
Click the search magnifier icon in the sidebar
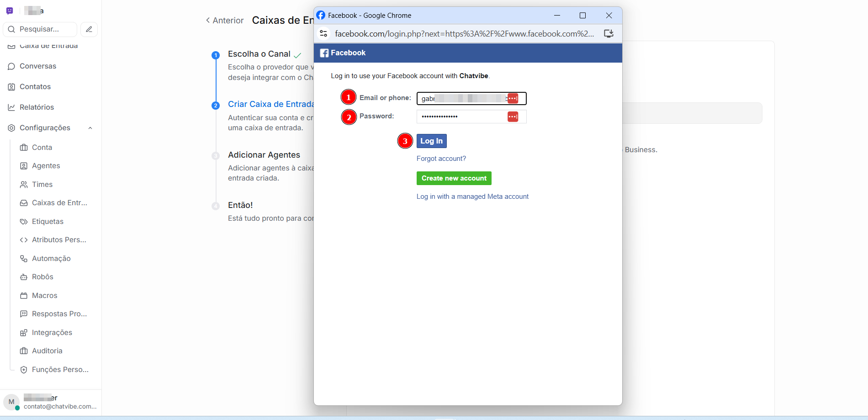(x=12, y=29)
